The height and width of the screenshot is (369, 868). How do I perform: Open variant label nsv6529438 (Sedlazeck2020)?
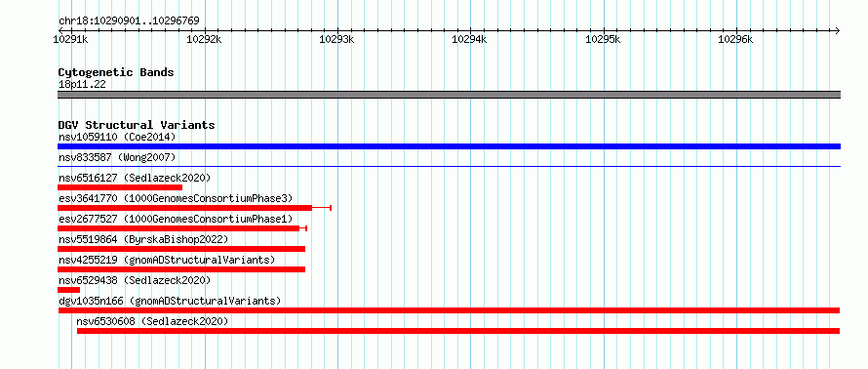click(x=135, y=280)
